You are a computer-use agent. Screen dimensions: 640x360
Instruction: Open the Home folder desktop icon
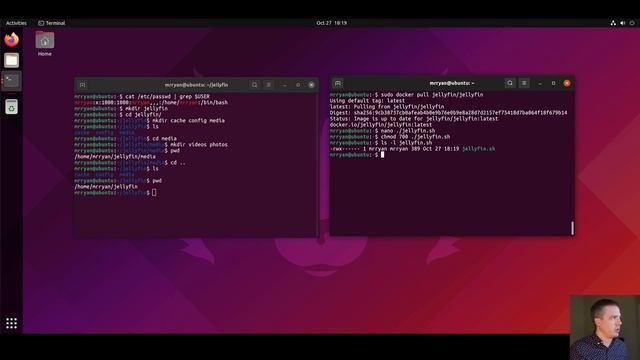click(x=45, y=44)
